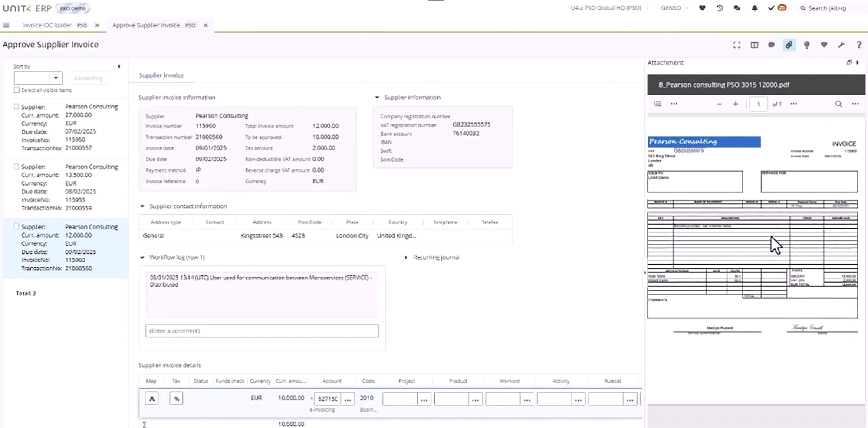
Task: Open notifications bell
Action: click(x=754, y=8)
